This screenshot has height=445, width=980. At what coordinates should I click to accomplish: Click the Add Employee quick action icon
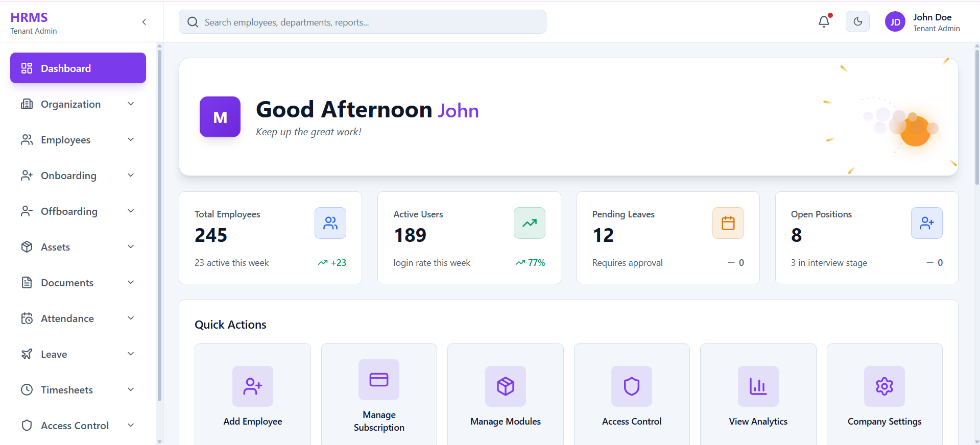tap(252, 386)
